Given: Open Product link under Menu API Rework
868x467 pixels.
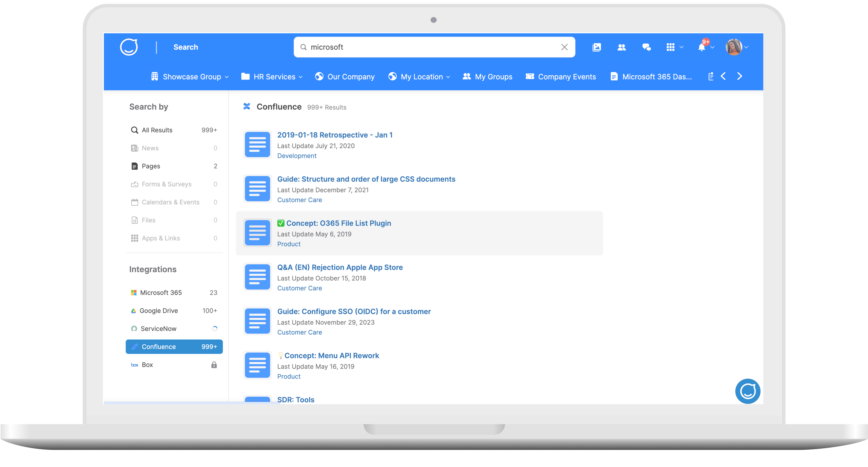Looking at the screenshot, I should click(289, 377).
